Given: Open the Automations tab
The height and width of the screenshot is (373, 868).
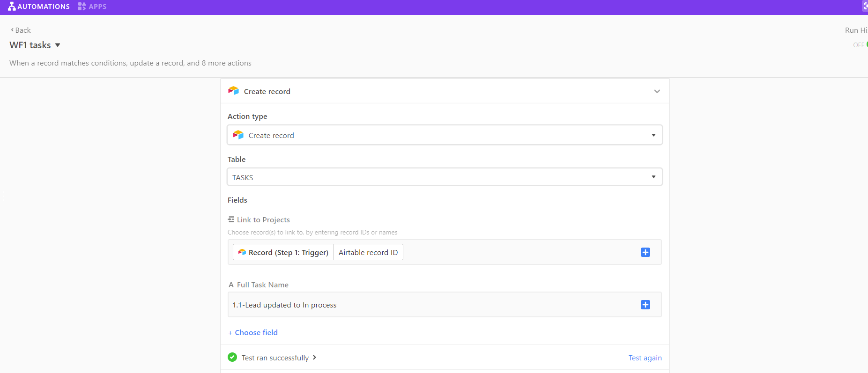Looking at the screenshot, I should pyautogui.click(x=39, y=7).
